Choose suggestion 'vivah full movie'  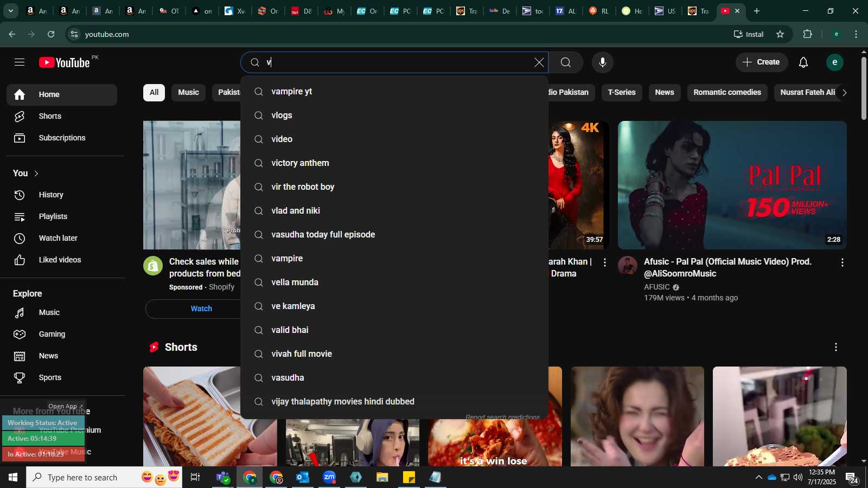394,354
